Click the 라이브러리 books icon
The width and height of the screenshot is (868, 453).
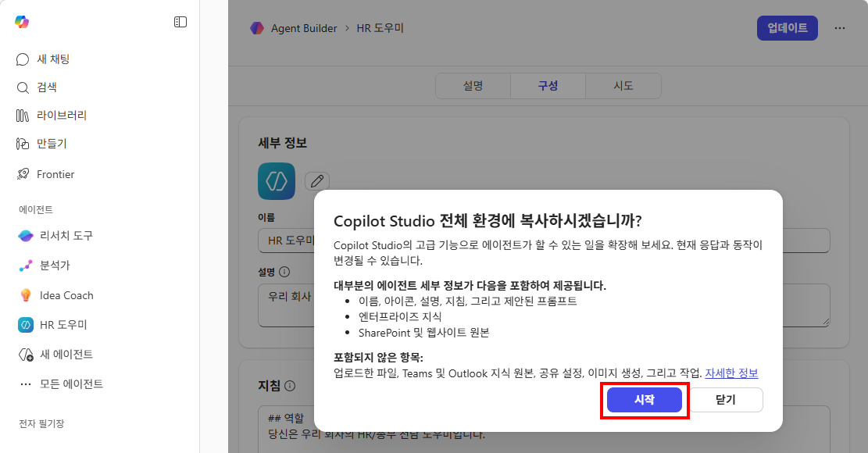[x=23, y=116]
